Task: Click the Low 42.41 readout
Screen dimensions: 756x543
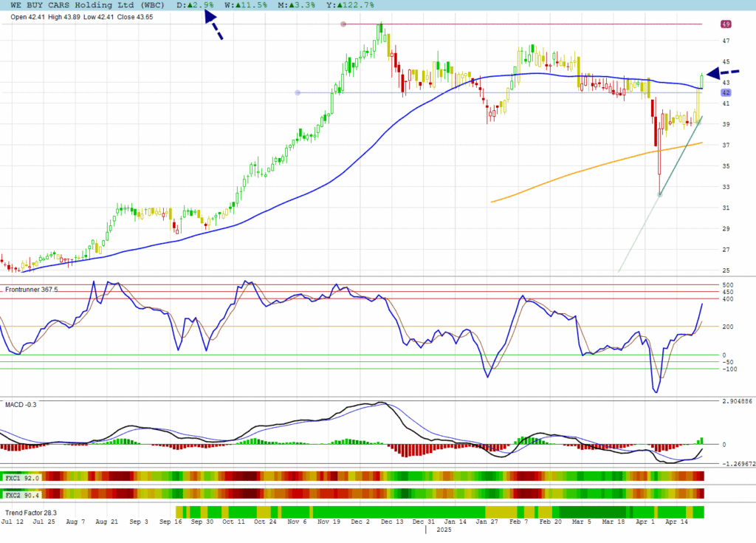Action: [98, 17]
